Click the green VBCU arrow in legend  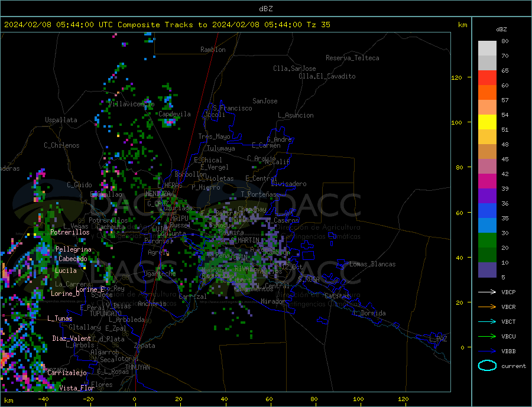(x=488, y=337)
